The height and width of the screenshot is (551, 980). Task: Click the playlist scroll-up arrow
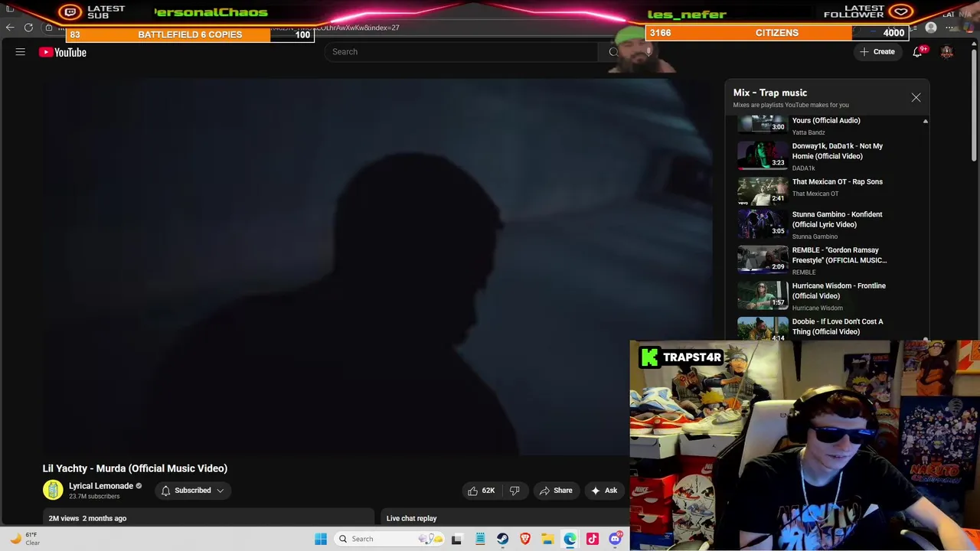(x=926, y=121)
